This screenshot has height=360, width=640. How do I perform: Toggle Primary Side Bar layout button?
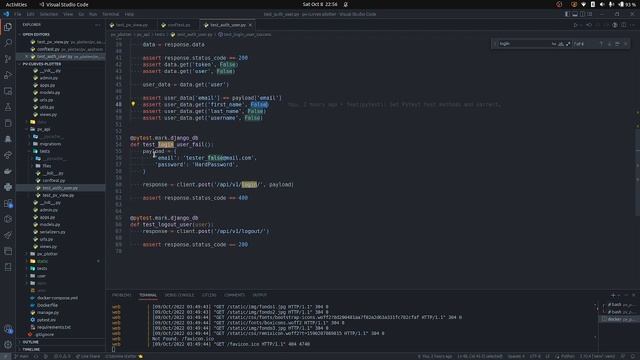coord(567,14)
